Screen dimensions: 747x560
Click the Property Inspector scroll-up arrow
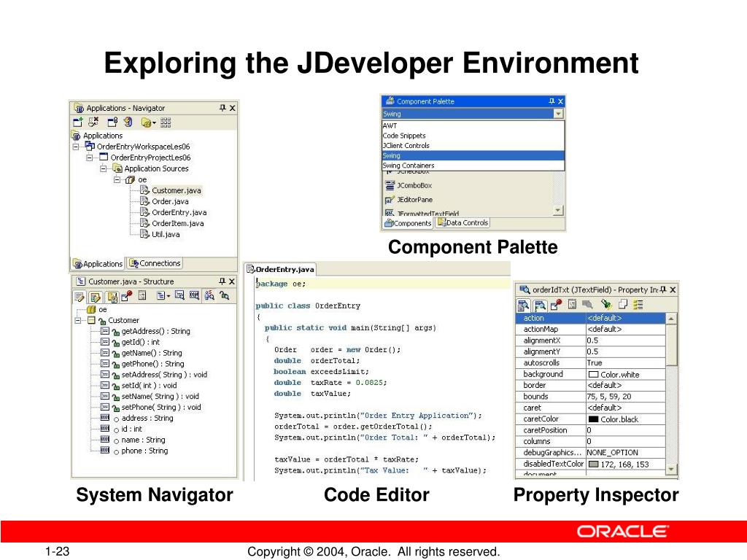point(671,319)
